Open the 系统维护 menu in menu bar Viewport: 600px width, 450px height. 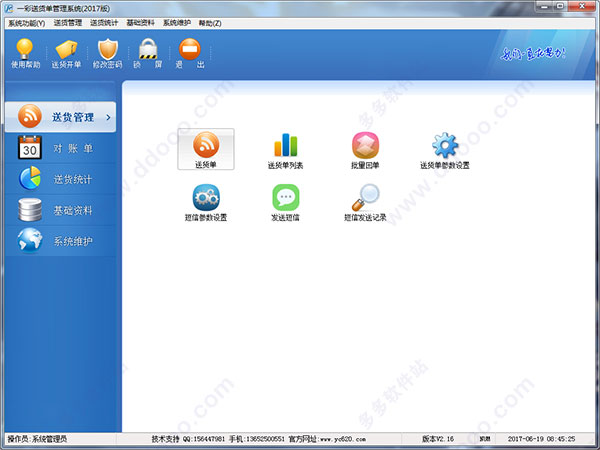click(x=177, y=23)
